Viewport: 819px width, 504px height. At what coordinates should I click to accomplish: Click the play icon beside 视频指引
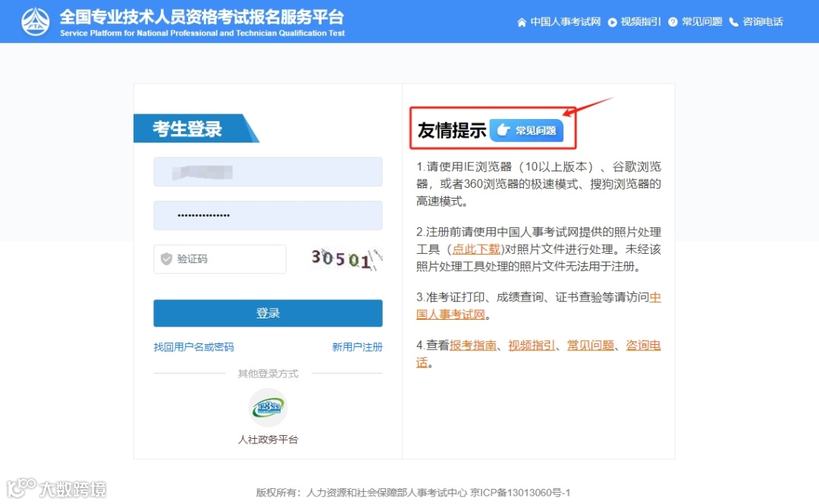tap(612, 23)
